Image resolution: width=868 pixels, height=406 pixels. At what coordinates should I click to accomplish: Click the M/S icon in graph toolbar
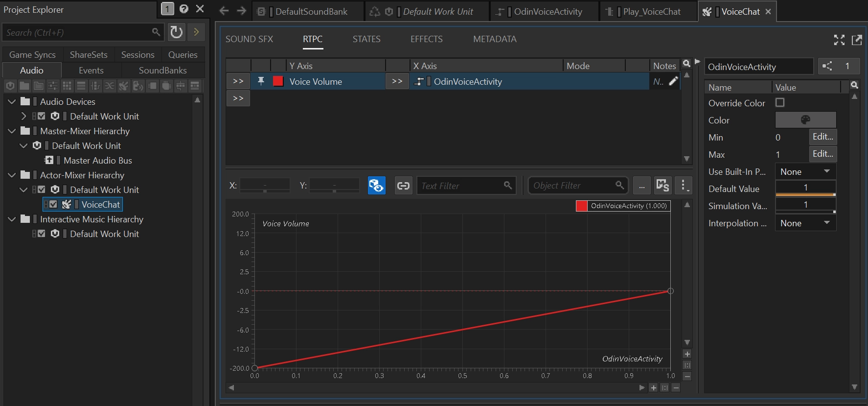tap(662, 186)
